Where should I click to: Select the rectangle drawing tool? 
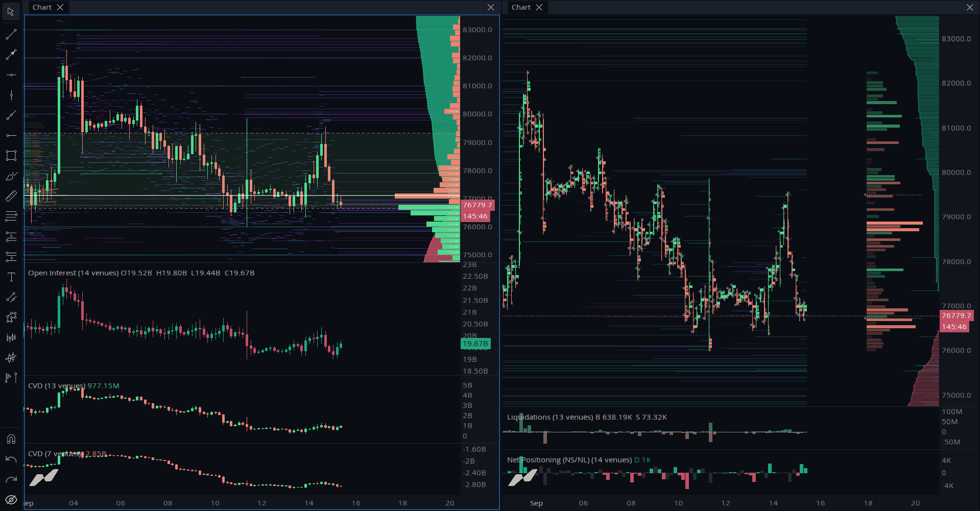click(11, 156)
